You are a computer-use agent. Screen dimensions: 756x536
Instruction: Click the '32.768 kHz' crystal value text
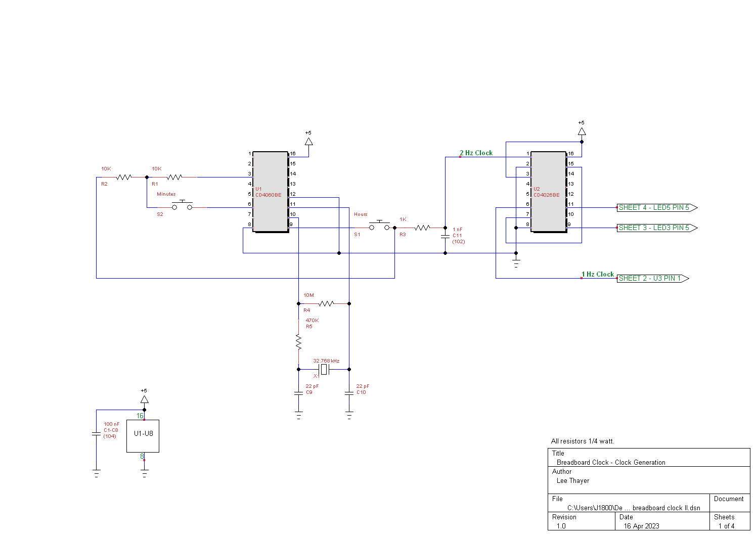(326, 361)
